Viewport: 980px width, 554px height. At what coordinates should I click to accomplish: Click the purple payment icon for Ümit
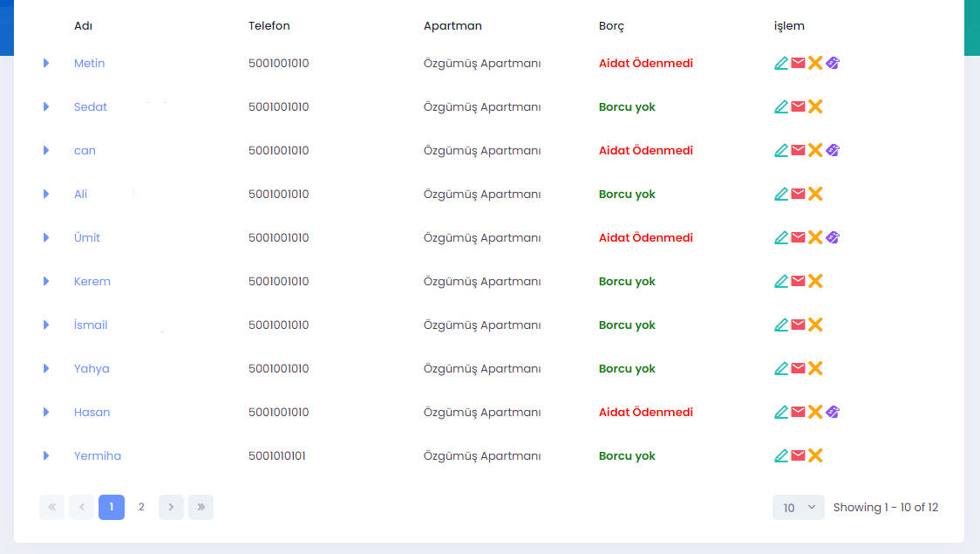[833, 237]
